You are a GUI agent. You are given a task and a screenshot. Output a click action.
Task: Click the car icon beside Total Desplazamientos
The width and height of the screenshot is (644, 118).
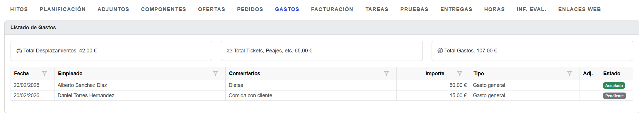coord(19,51)
